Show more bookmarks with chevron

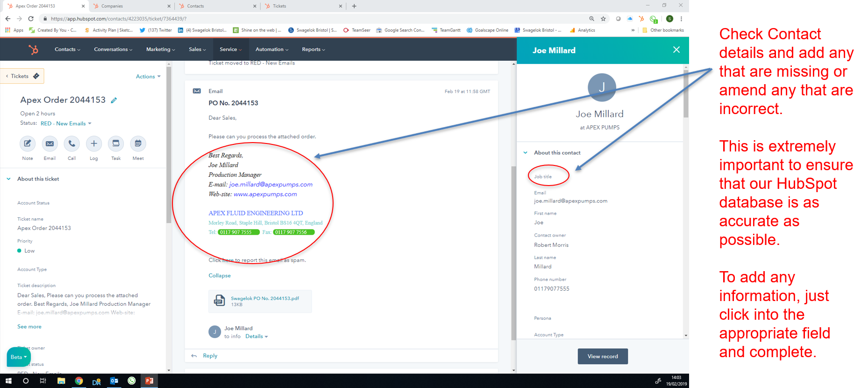pos(633,30)
